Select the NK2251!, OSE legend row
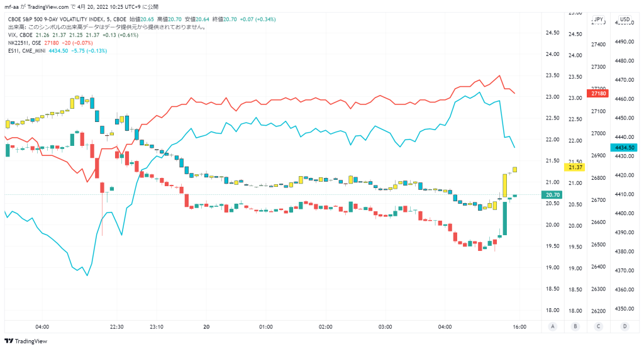This screenshot has width=644, height=349. [50, 43]
